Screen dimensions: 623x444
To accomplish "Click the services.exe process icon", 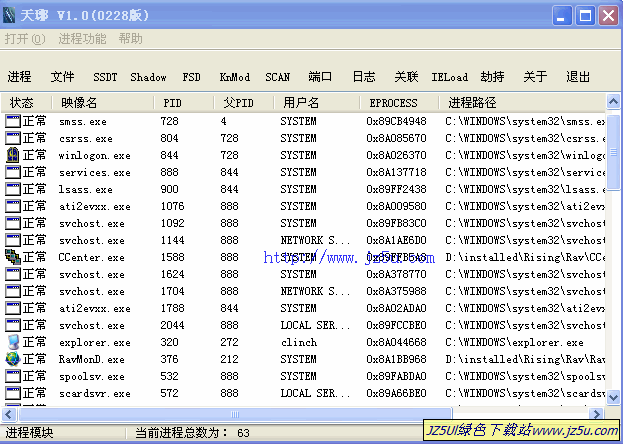I will click(13, 172).
